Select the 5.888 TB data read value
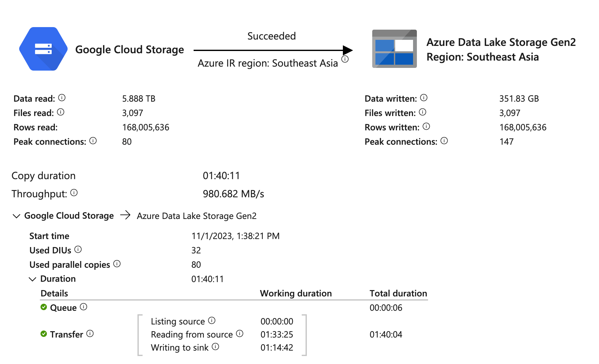 (x=139, y=99)
